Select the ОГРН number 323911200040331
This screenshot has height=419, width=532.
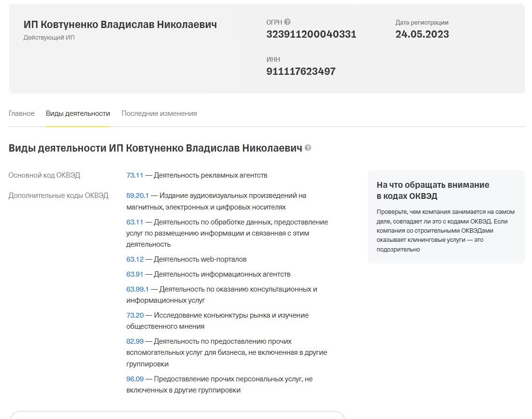tap(311, 34)
